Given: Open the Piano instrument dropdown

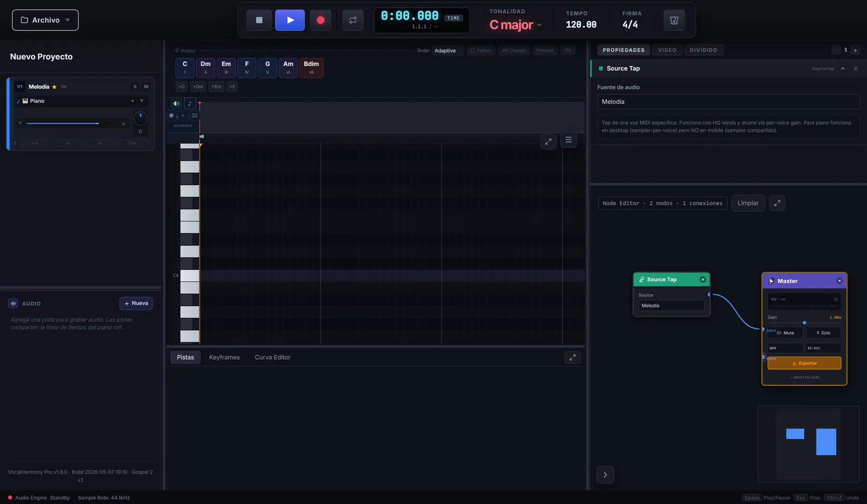Looking at the screenshot, I should click(x=75, y=101).
